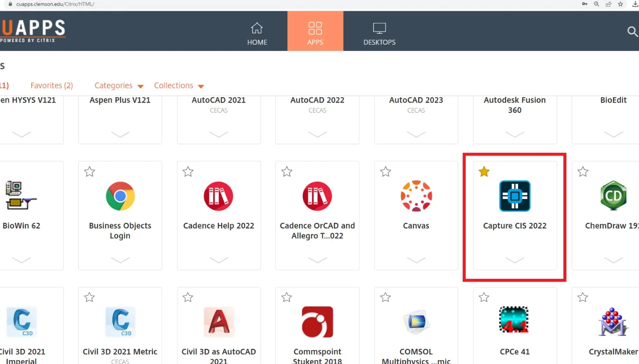Click the search magnifier icon in header

632,31
